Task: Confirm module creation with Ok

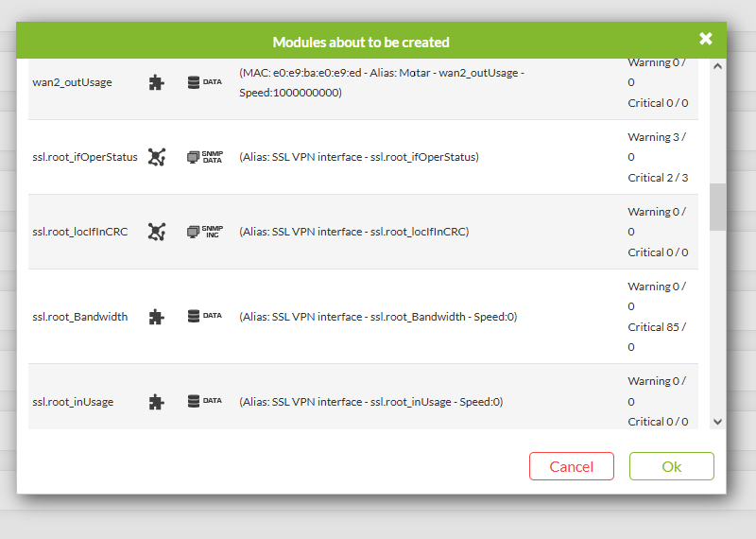Action: click(671, 466)
